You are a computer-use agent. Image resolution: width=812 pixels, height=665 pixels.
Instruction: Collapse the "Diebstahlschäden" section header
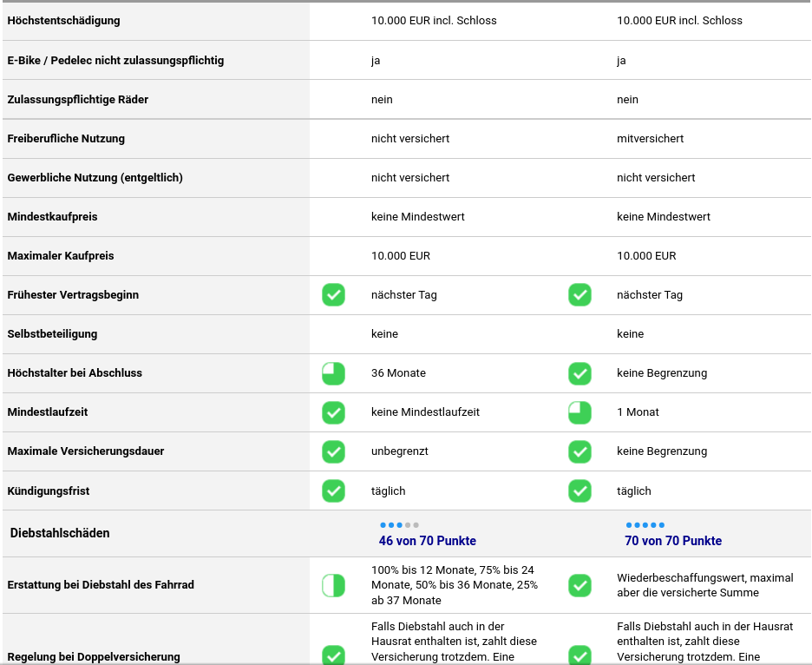pyautogui.click(x=60, y=533)
